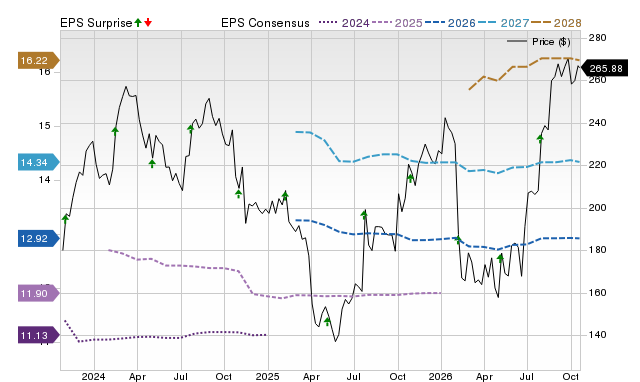Select the EPS surprise arrow for February 2024

coord(115,131)
